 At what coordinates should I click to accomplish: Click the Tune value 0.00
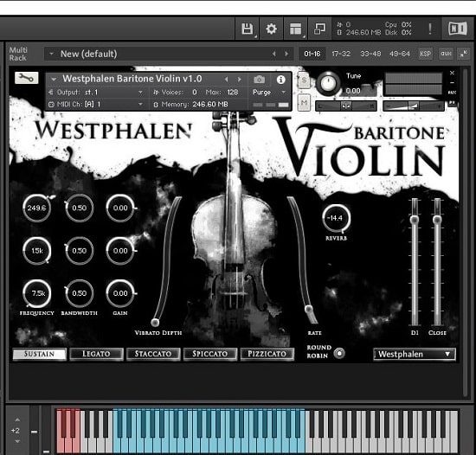(353, 90)
